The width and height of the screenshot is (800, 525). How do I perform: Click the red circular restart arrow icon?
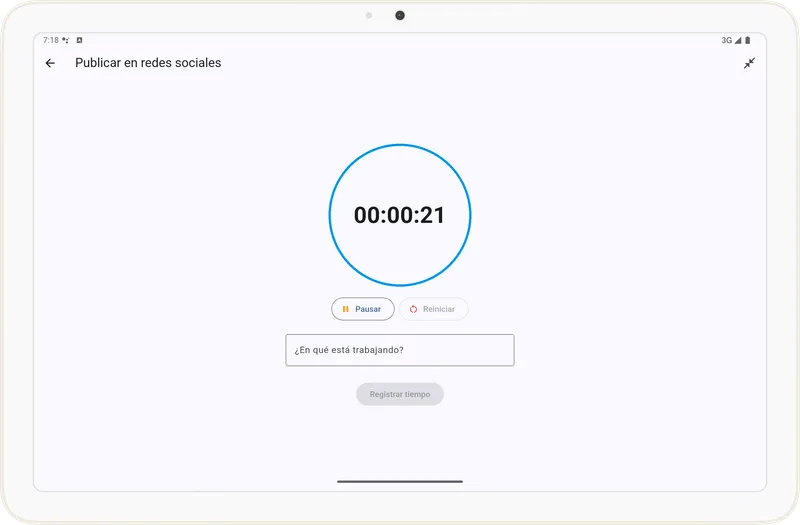tap(413, 309)
